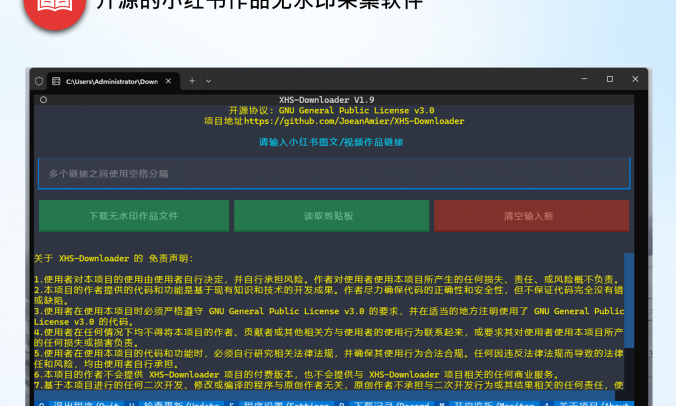The height and width of the screenshot is (406, 676).
Task: Minimize the terminal window
Action: (x=584, y=79)
